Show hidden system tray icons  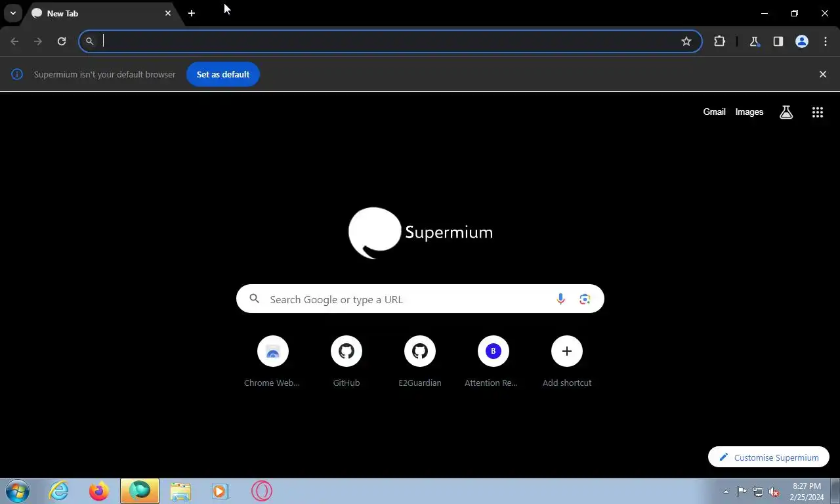pyautogui.click(x=726, y=492)
